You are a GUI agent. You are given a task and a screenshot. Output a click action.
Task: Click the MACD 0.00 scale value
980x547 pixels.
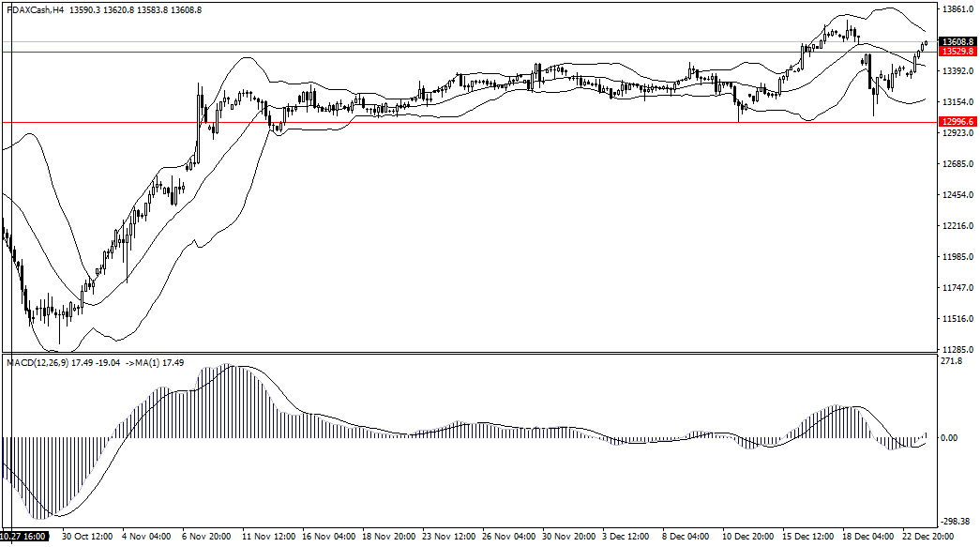[x=950, y=437]
